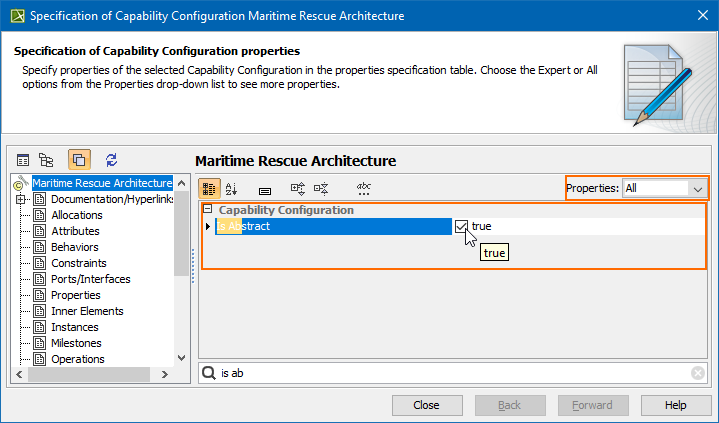Click the tree's vertical scrollbar down arrow
Image resolution: width=719 pixels, height=423 pixels.
click(x=181, y=357)
